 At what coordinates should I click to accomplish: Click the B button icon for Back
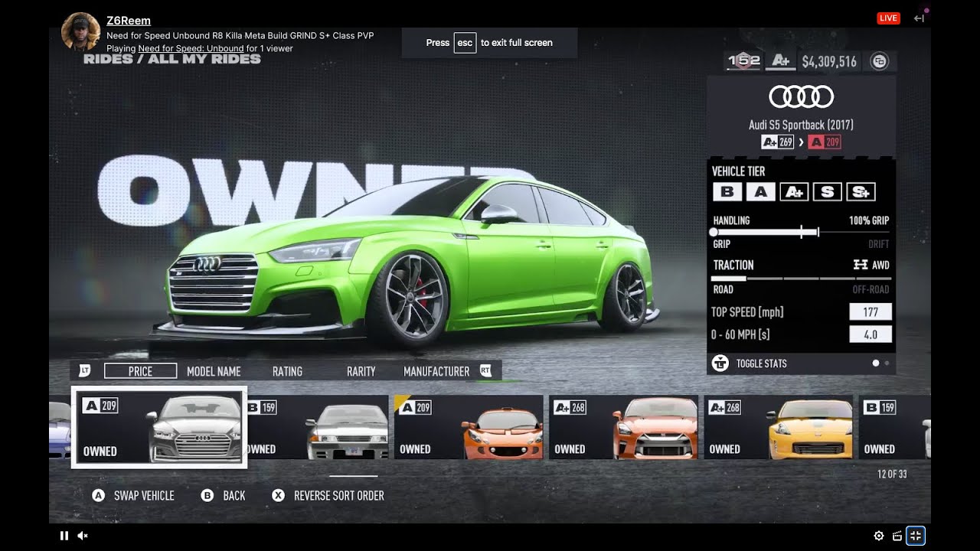pos(207,495)
